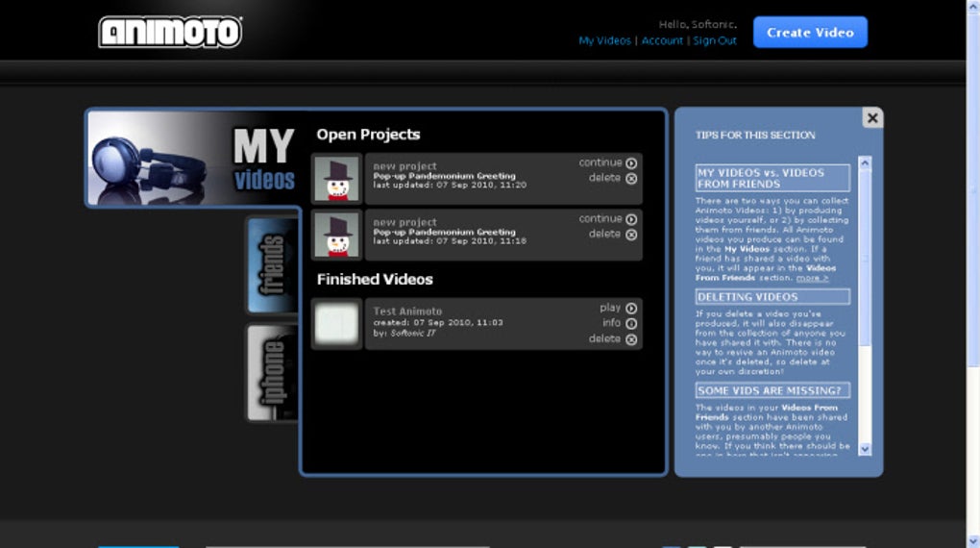
Task: Click the 'DELETING VIDEOS' tip heading
Action: pos(772,296)
